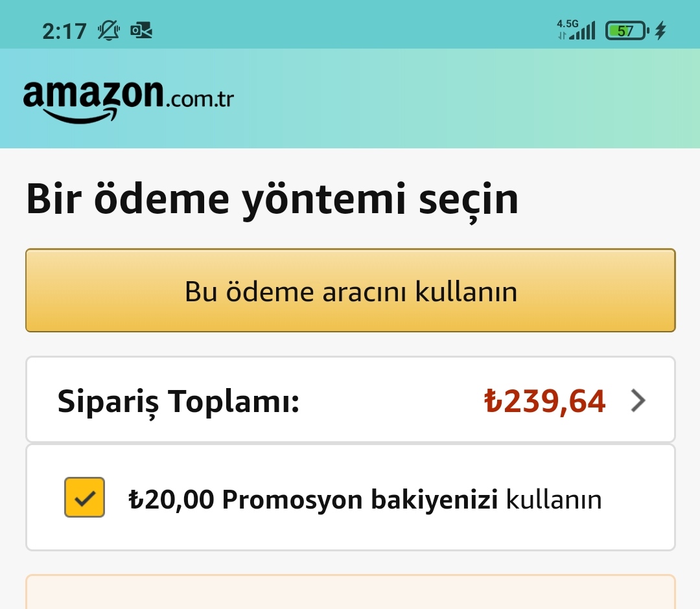The image size is (700, 609).
Task: Tap the ₺239,64 order total amount
Action: (544, 401)
